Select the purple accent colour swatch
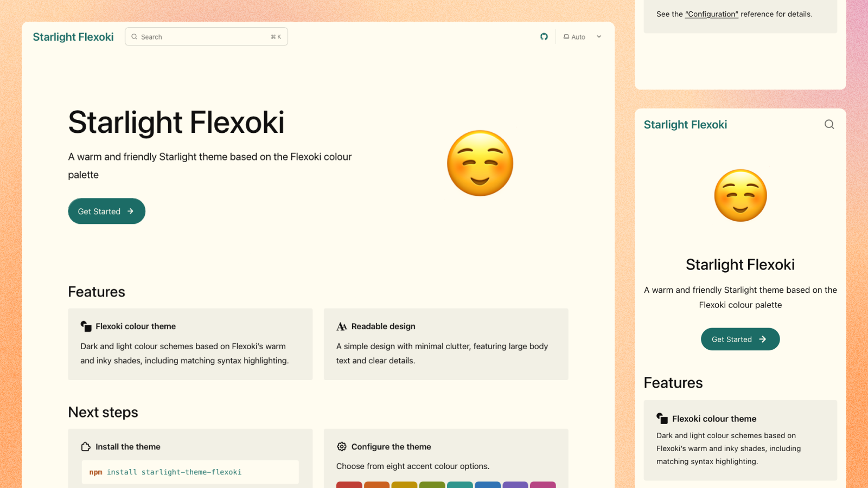 point(515,485)
